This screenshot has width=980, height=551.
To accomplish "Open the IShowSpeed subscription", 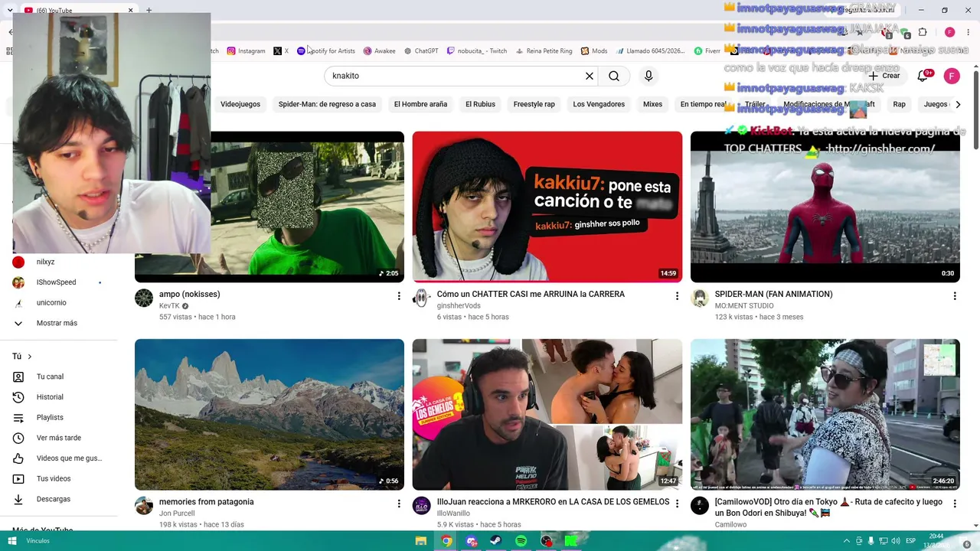I will coord(57,282).
